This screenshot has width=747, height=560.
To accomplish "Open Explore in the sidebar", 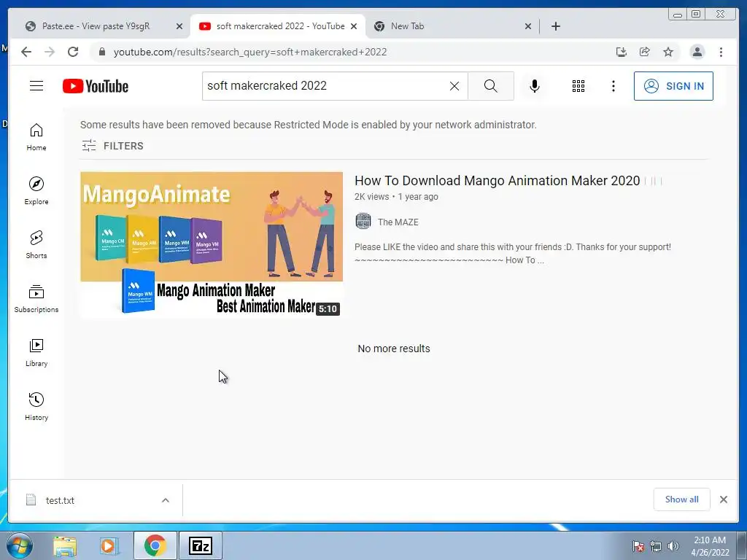I will pyautogui.click(x=36, y=191).
